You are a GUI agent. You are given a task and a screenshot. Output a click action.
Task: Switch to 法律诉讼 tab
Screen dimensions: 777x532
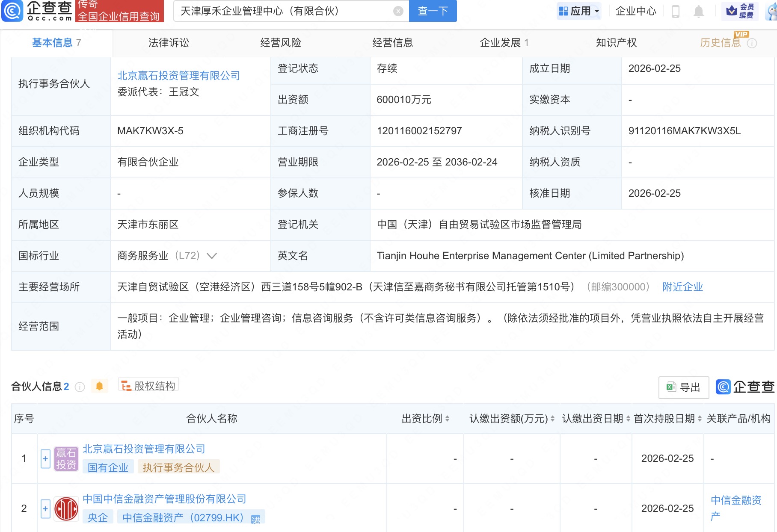(169, 43)
